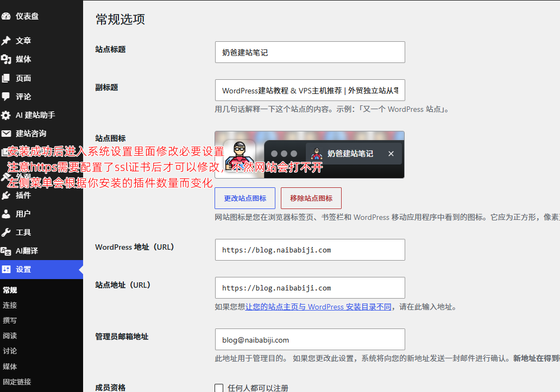Click 更改站点图标 button
The width and height of the screenshot is (560, 392).
(x=245, y=198)
